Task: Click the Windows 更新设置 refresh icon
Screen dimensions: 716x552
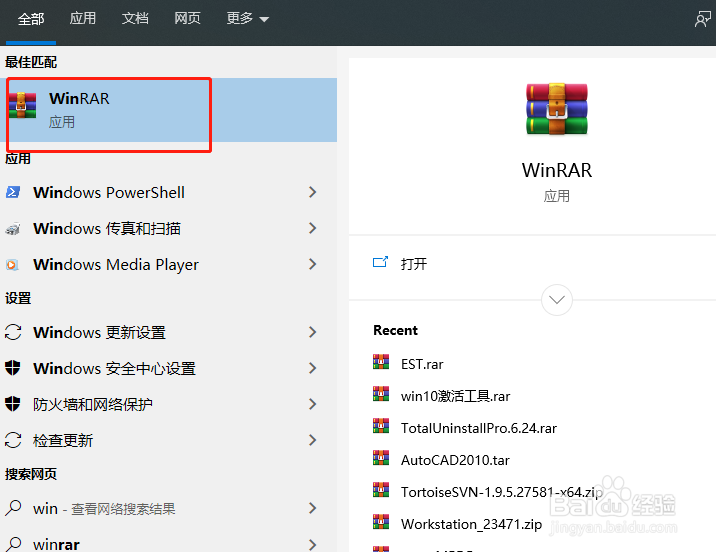Action: [x=13, y=332]
